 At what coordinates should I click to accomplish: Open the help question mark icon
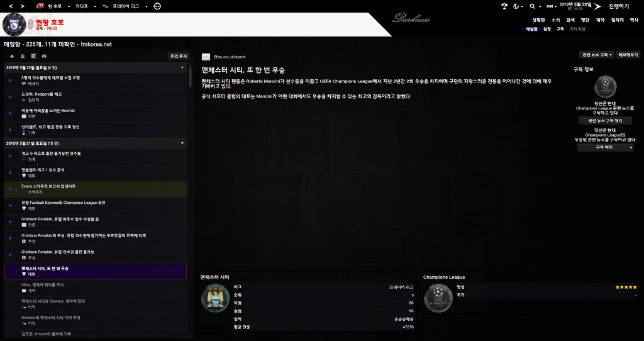[504, 6]
